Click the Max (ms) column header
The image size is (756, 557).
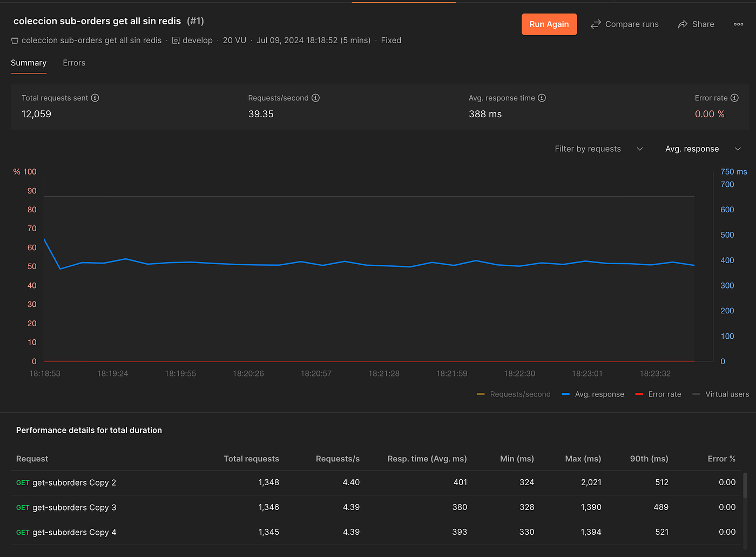(x=583, y=459)
